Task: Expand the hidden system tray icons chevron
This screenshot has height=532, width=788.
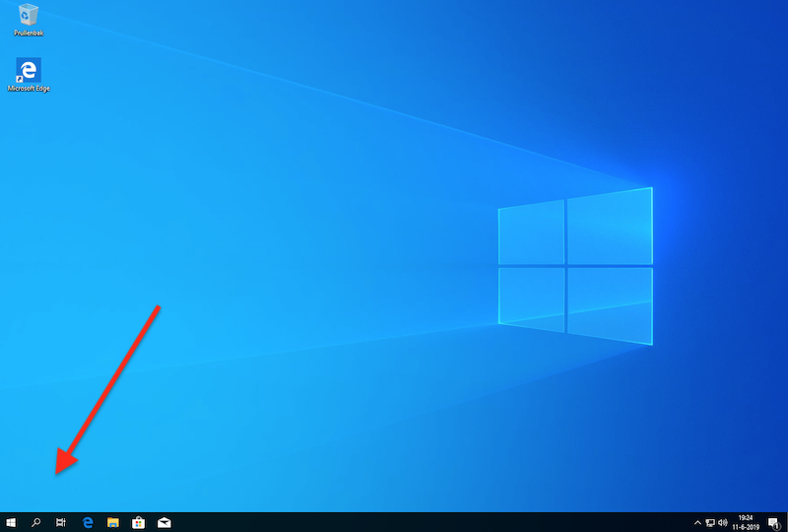Action: pos(697,522)
